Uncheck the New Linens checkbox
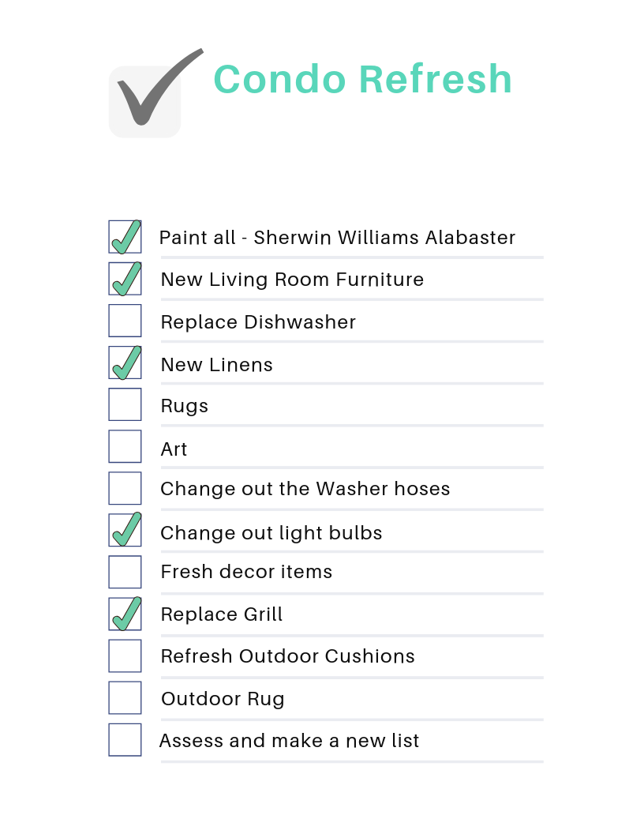 (x=125, y=363)
